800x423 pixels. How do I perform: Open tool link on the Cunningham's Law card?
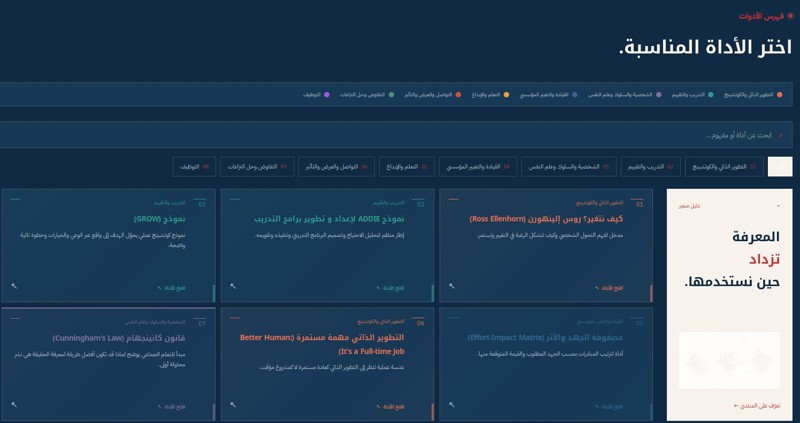point(171,407)
